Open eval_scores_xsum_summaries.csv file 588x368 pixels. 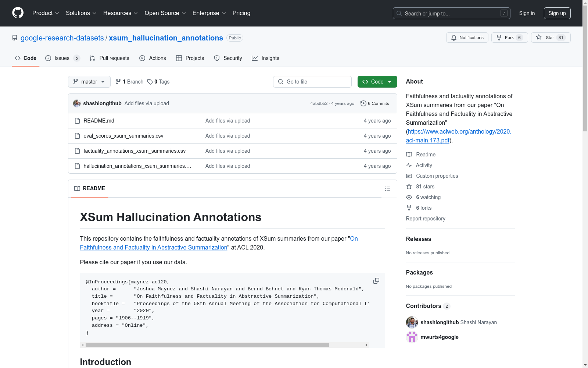coord(123,136)
